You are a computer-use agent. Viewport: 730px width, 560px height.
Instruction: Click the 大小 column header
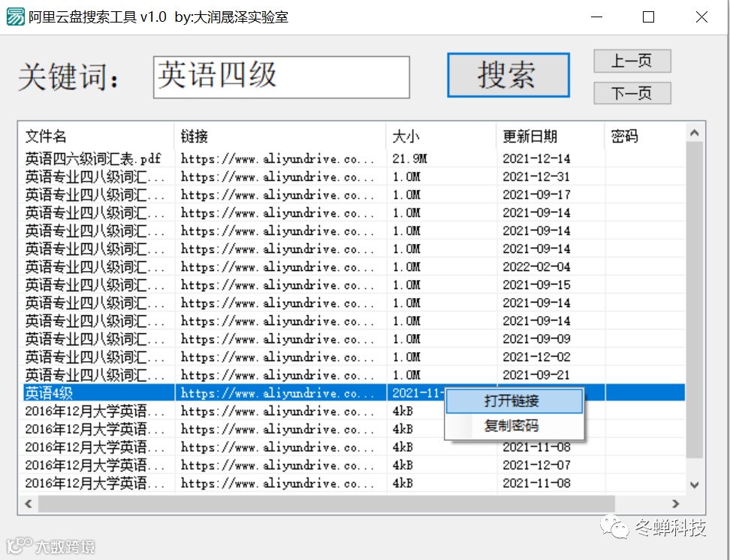click(442, 136)
